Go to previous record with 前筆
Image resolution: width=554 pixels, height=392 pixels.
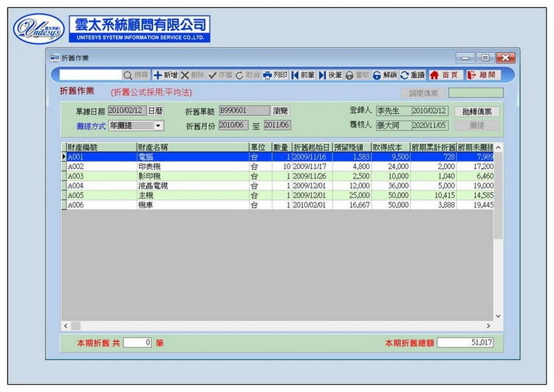pos(303,75)
